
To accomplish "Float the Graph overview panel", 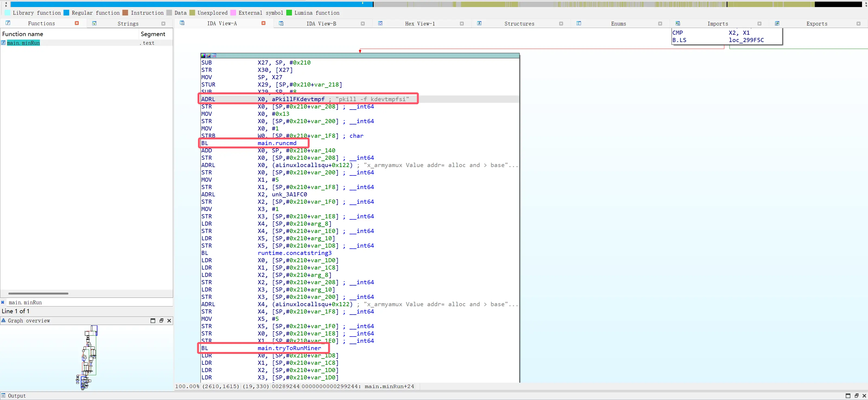I will tap(161, 321).
